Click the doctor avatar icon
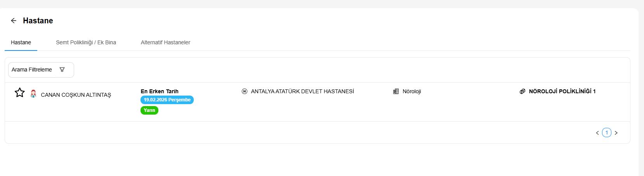 click(33, 94)
